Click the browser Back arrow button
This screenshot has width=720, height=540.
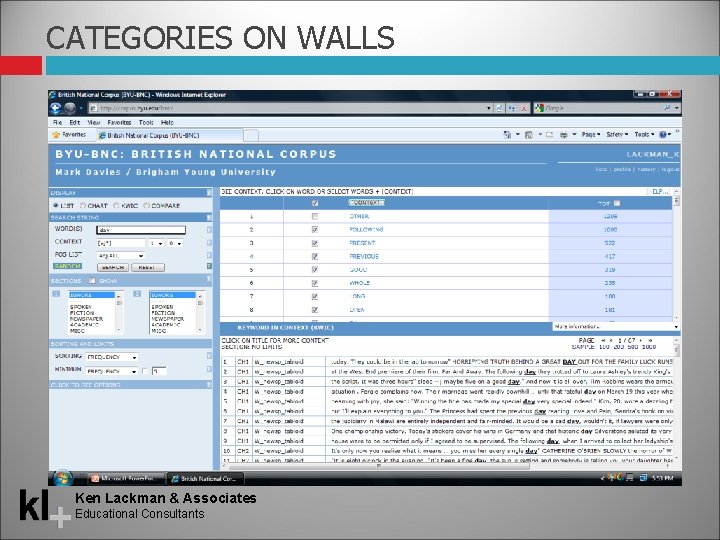pyautogui.click(x=56, y=108)
